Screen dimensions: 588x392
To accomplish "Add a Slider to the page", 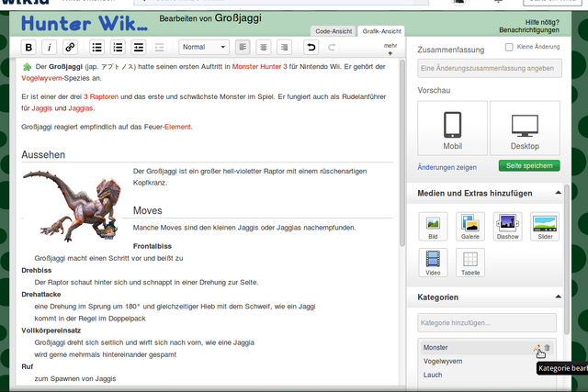I will click(545, 227).
